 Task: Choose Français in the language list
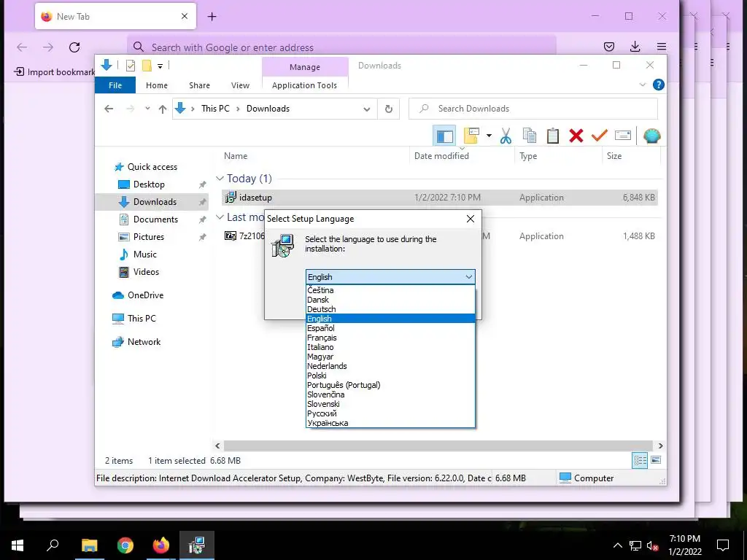tap(391, 338)
